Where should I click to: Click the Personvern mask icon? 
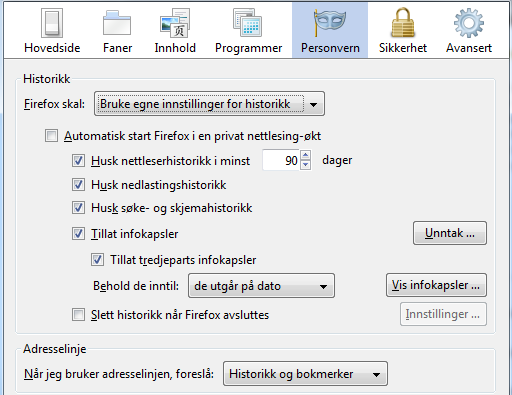tap(330, 22)
